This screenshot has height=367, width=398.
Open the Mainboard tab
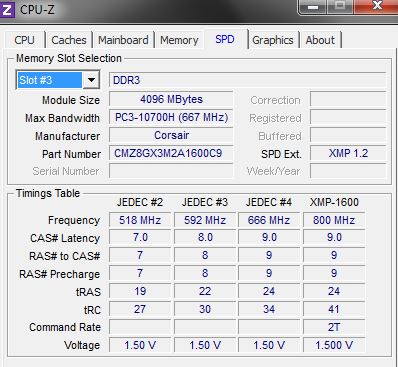click(x=123, y=40)
